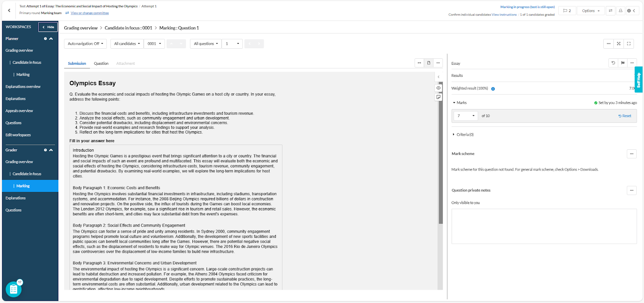Flag this Essay question

tap(623, 63)
